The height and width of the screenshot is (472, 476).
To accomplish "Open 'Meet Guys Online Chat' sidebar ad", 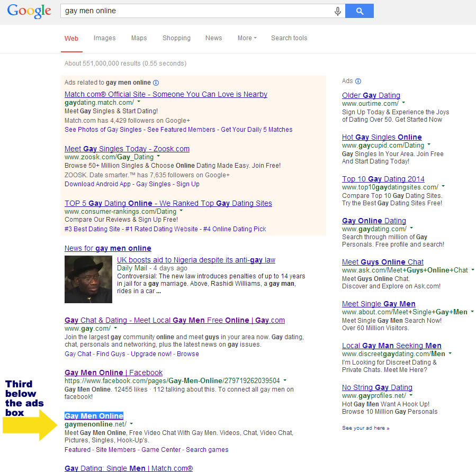I will (x=383, y=262).
